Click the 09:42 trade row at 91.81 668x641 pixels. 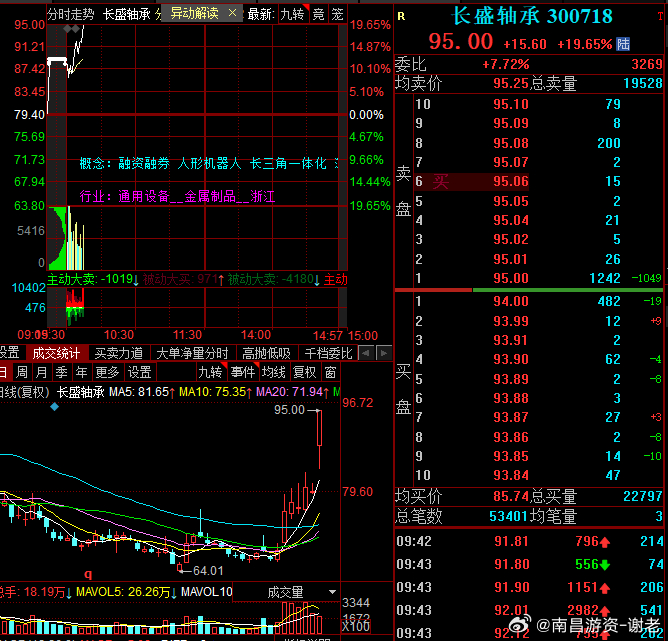click(530, 541)
